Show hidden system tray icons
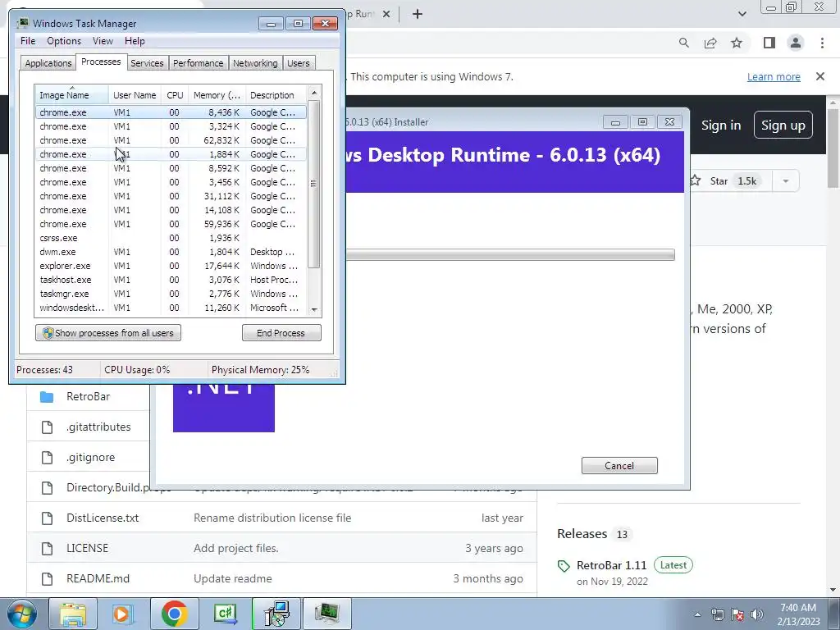This screenshot has width=840, height=630. (697, 614)
